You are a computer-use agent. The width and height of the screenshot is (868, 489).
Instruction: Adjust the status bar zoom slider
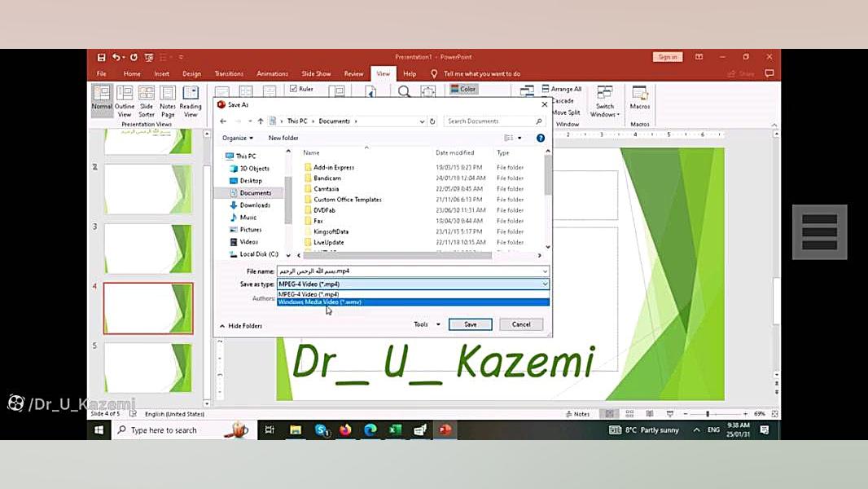point(708,414)
